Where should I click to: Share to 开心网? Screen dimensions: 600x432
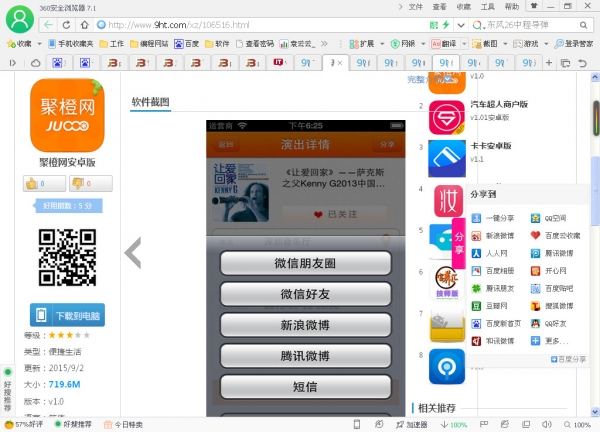(x=548, y=271)
